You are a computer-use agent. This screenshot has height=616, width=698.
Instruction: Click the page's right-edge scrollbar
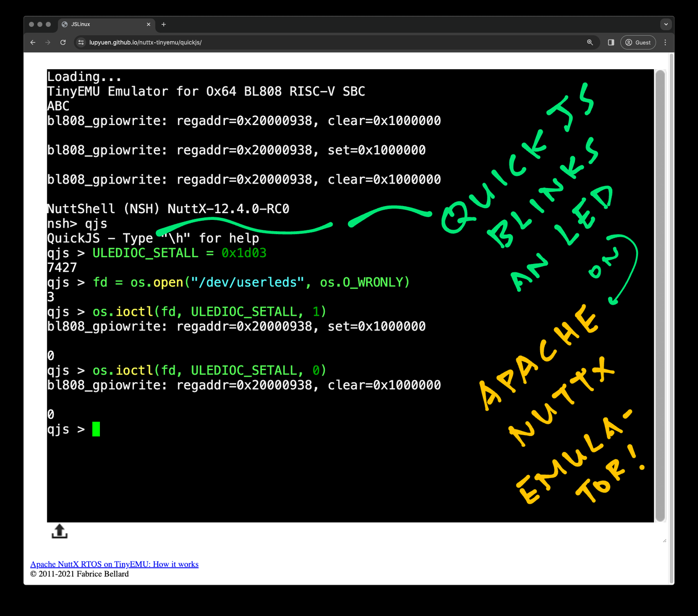pos(671,318)
